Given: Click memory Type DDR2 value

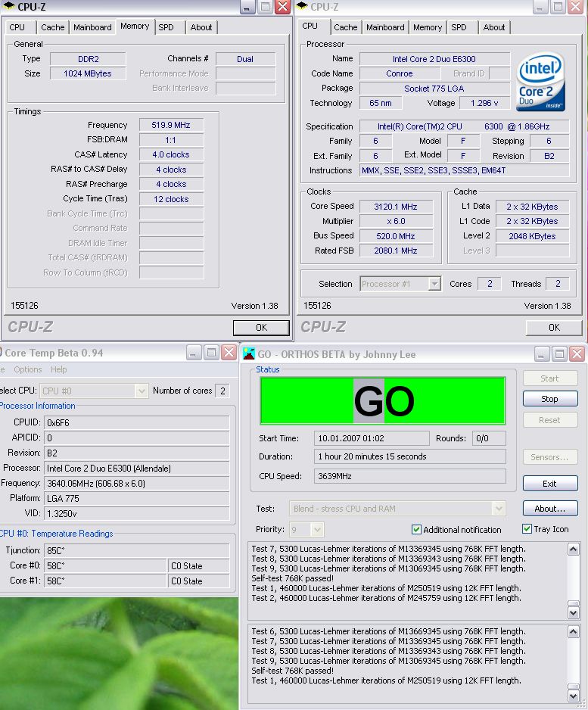Looking at the screenshot, I should point(88,59).
